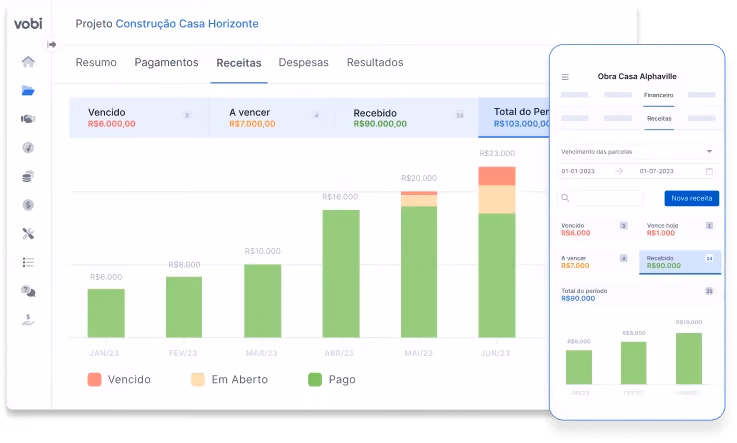Open the Vencimento das parcelas dropdown
Screen dimensions: 737x443
[637, 152]
